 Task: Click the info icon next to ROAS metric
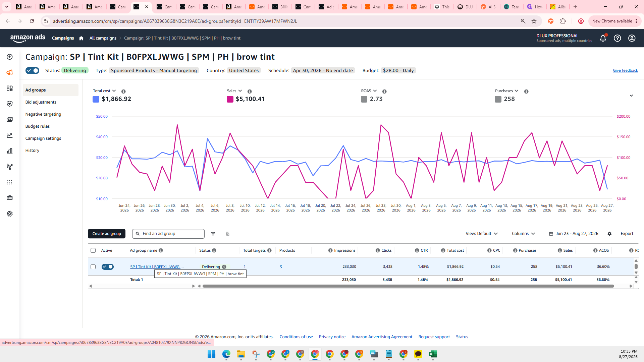[x=384, y=91]
